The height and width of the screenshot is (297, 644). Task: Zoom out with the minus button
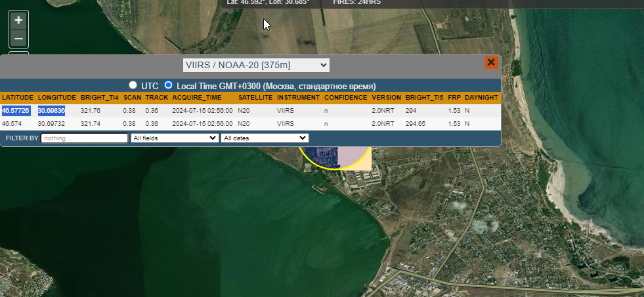click(x=18, y=39)
